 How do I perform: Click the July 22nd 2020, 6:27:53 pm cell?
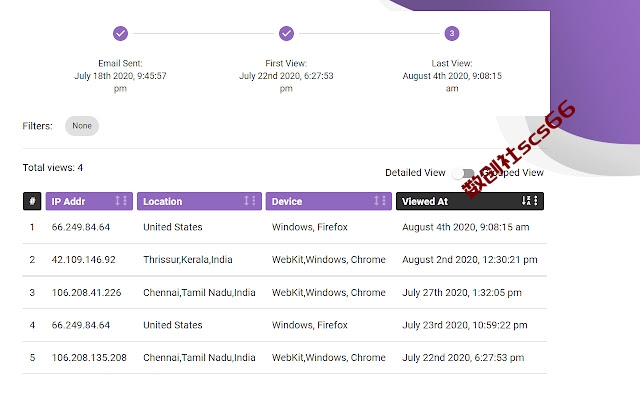463,358
